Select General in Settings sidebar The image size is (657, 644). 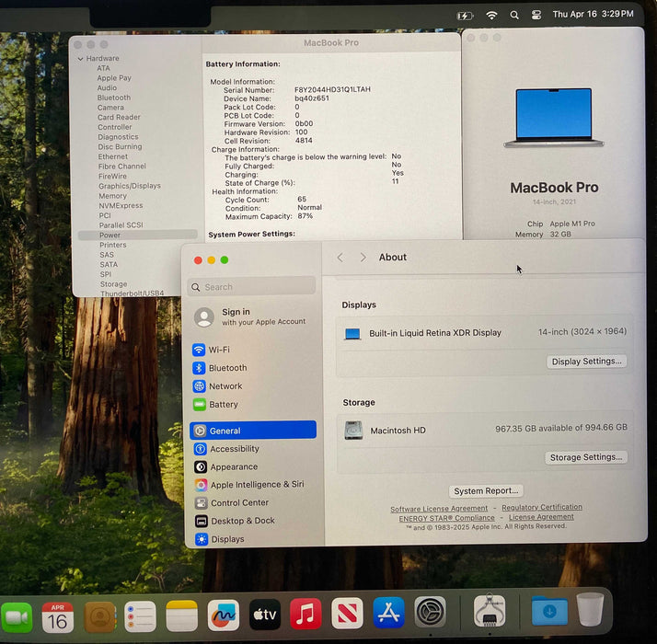click(x=253, y=431)
